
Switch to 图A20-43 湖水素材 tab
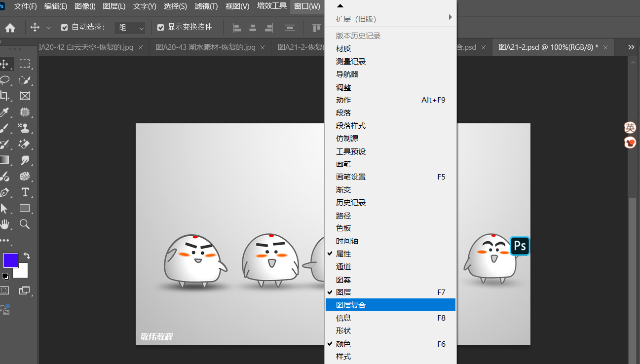[205, 47]
